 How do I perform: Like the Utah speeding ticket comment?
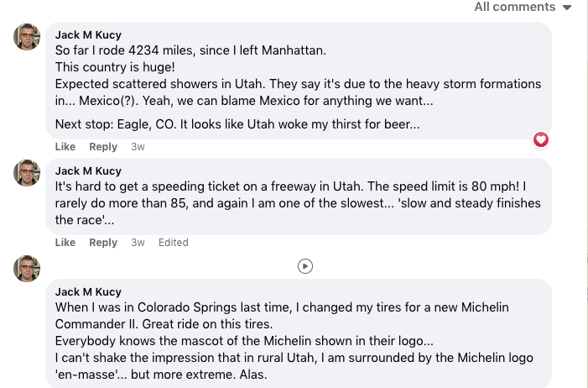click(65, 243)
